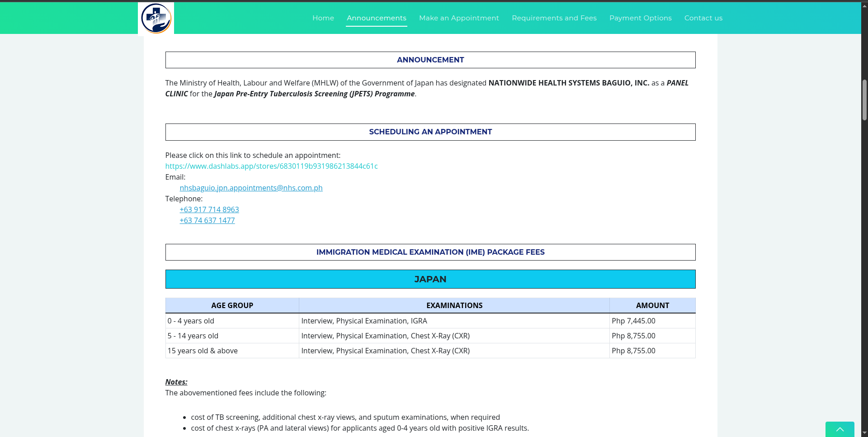868x437 pixels.
Task: Open the Contact us page
Action: [703, 18]
